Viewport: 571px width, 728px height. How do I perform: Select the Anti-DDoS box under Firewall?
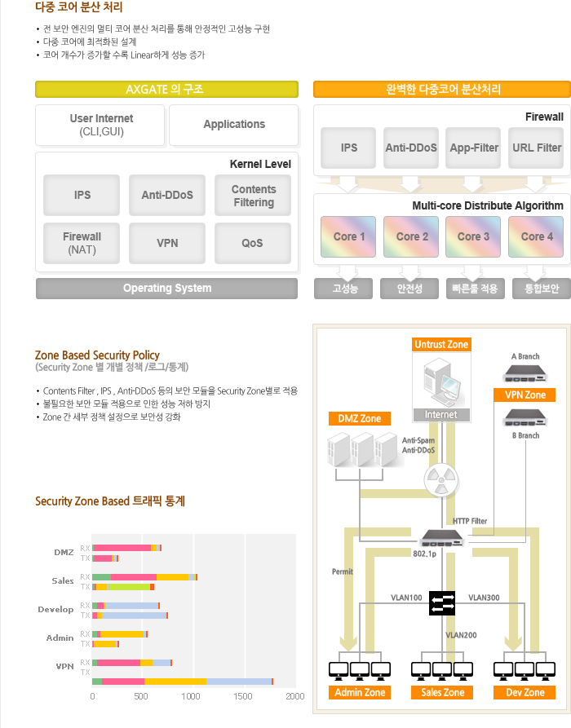click(411, 148)
